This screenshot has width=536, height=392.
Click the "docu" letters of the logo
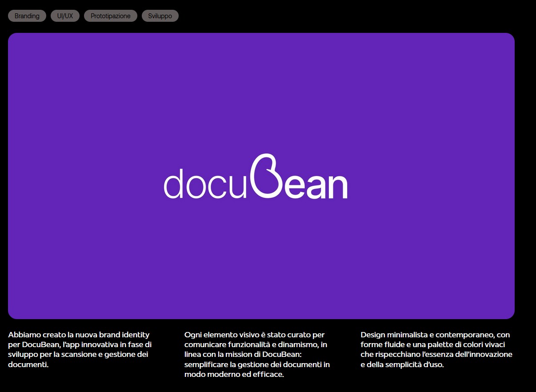tap(204, 183)
